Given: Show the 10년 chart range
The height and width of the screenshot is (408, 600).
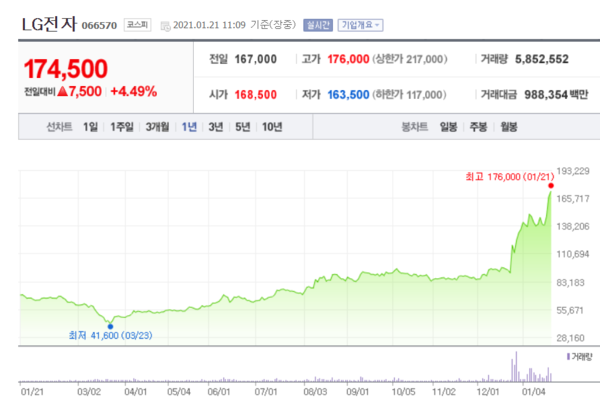Looking at the screenshot, I should (x=272, y=127).
